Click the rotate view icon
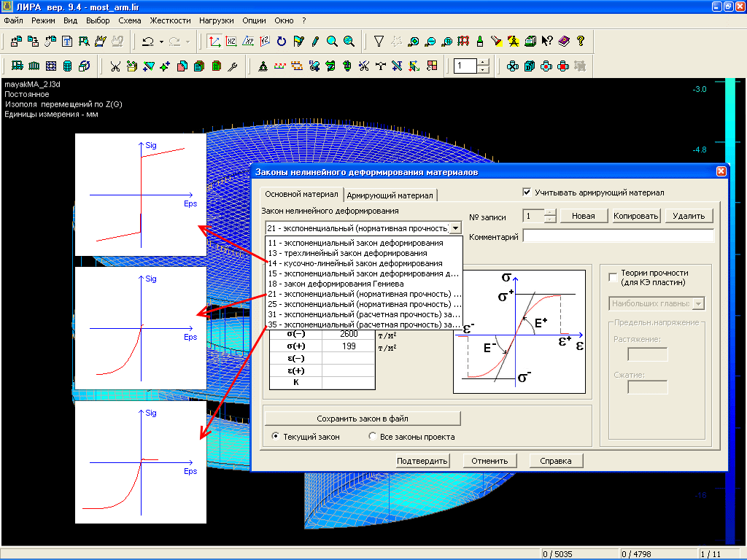 (x=282, y=42)
